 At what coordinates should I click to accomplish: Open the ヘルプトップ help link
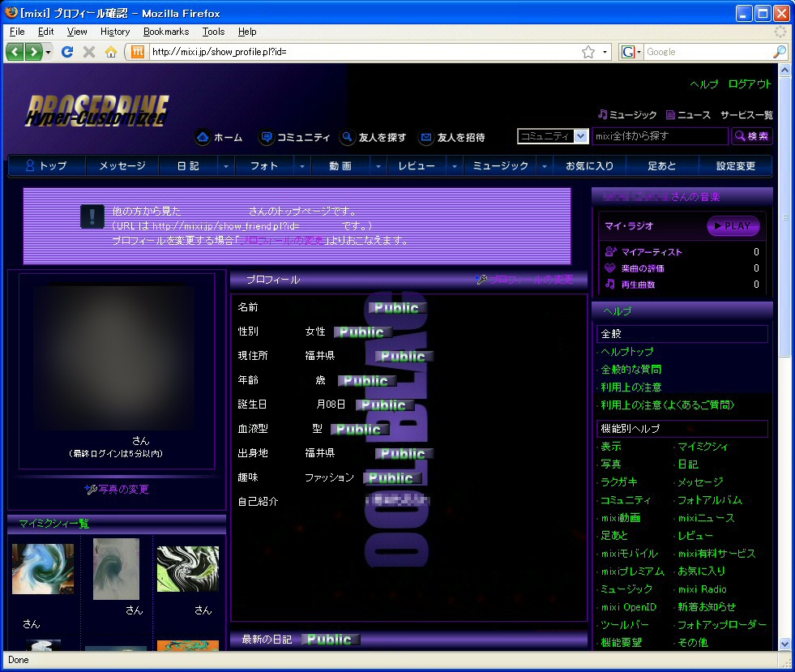[x=627, y=352]
